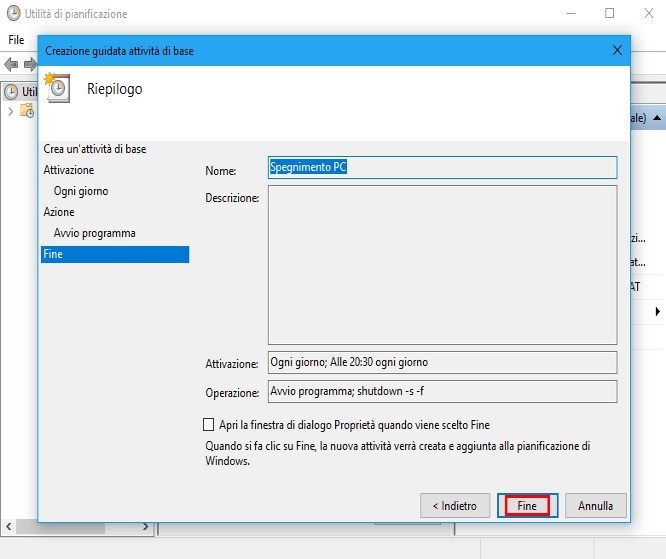Expand the library folder tree node
Viewport: 666px width, 559px height.
click(x=10, y=110)
